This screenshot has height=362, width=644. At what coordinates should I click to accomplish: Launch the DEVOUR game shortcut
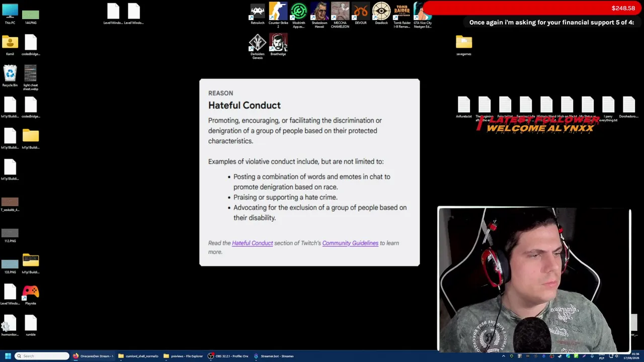pyautogui.click(x=361, y=14)
